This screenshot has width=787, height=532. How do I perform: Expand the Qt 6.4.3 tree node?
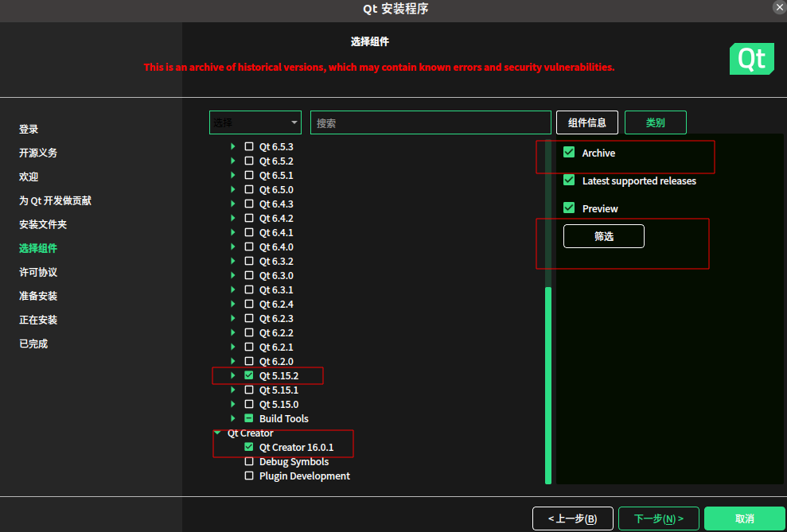click(x=233, y=204)
